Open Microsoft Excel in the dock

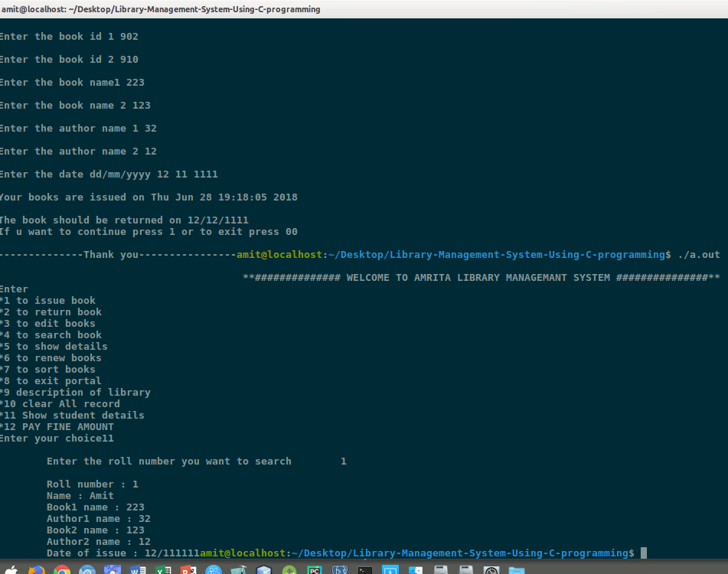pyautogui.click(x=163, y=570)
